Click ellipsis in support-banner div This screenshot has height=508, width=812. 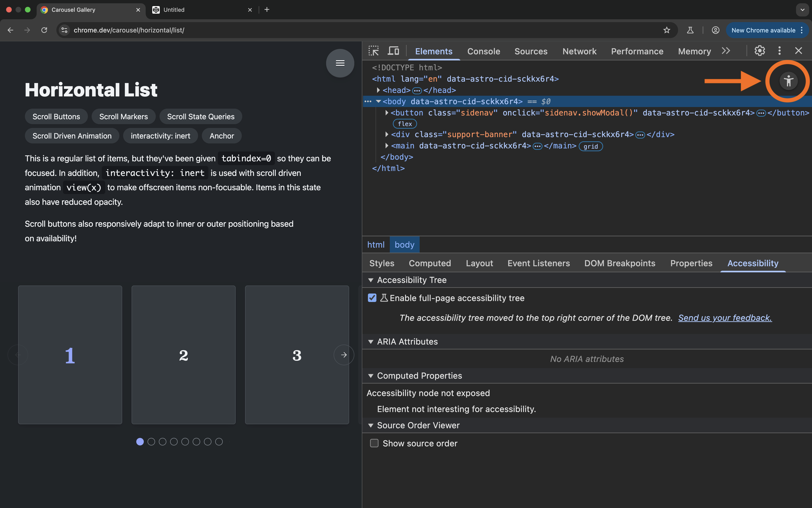tap(640, 135)
